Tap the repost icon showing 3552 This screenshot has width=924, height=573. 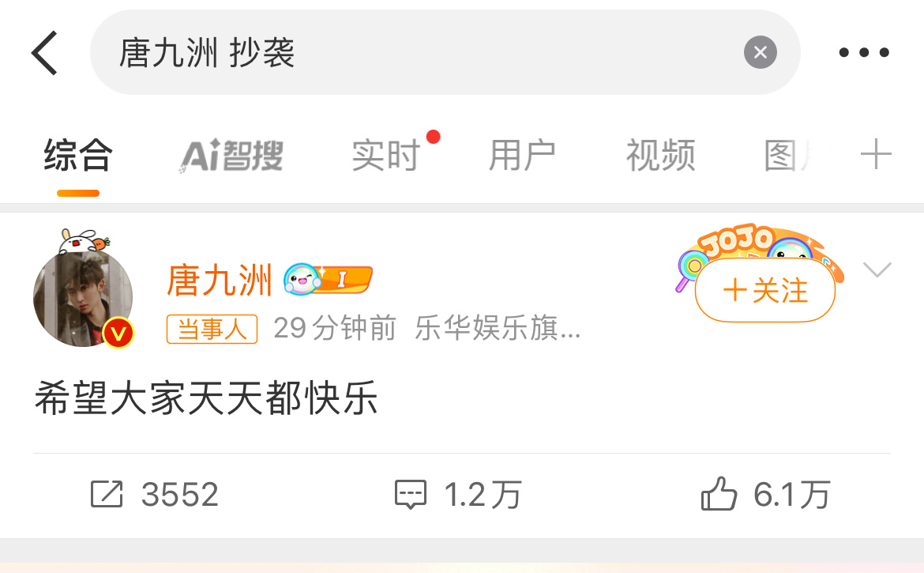coord(107,494)
